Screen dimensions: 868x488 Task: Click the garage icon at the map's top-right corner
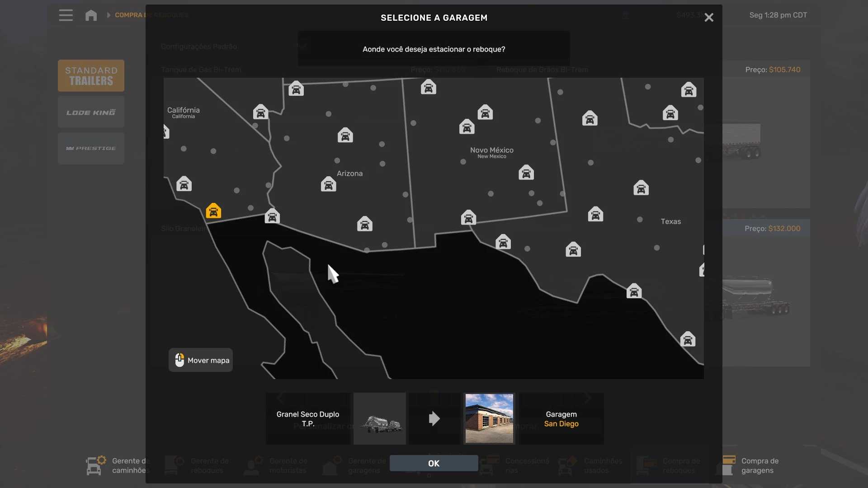pos(689,90)
